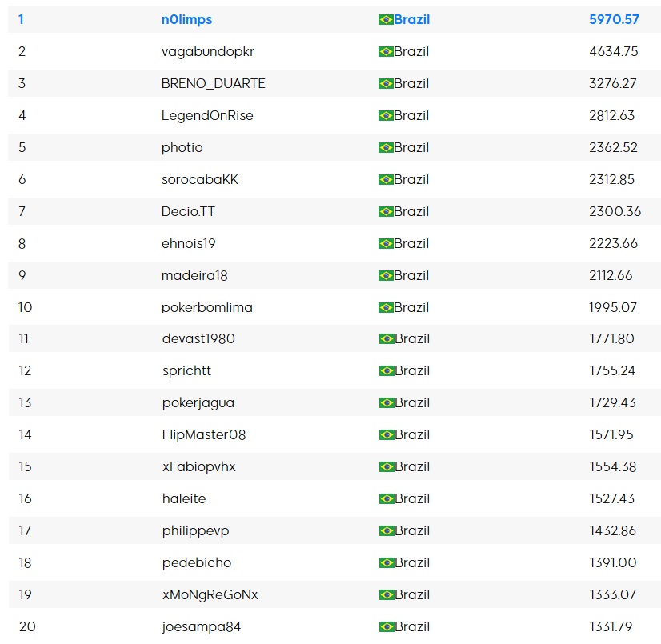Image resolution: width=661 pixels, height=644 pixels.
Task: Click the score 4634.75
Action: pos(613,51)
